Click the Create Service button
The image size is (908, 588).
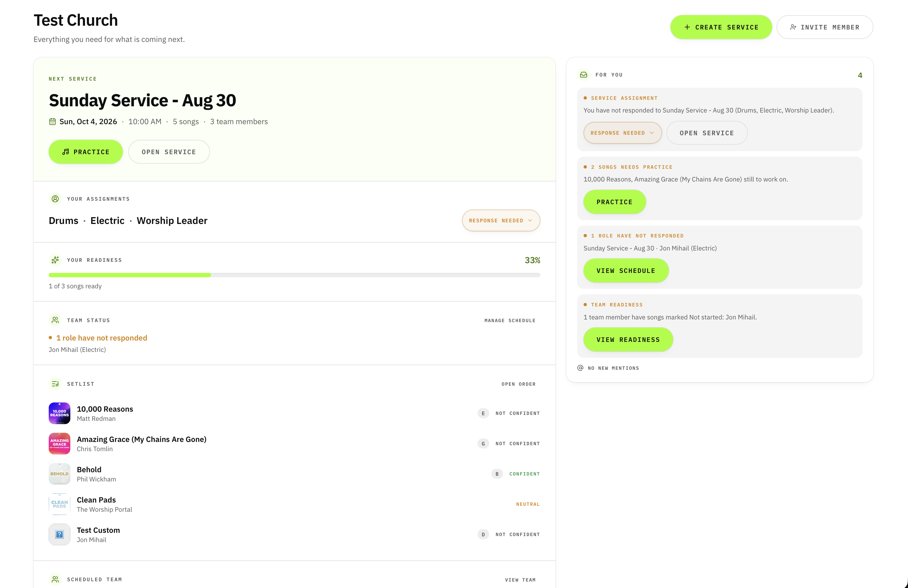click(x=721, y=27)
